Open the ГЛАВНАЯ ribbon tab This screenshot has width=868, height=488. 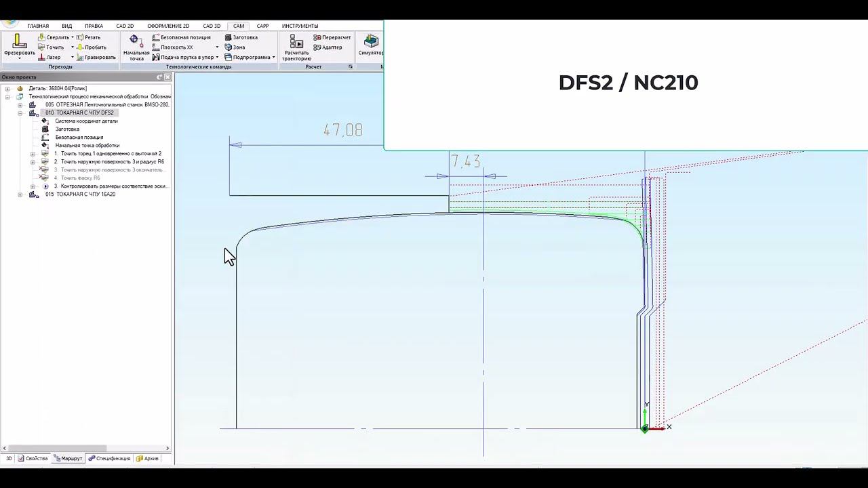coord(38,26)
